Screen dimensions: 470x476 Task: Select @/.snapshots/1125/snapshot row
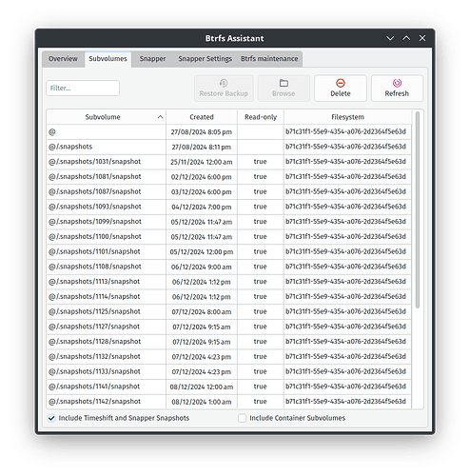coord(229,311)
